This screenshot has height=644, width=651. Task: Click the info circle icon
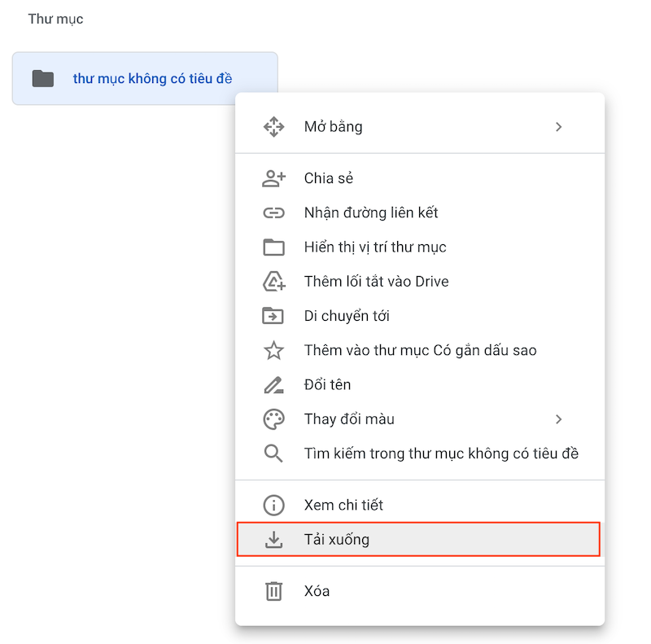pos(274,505)
